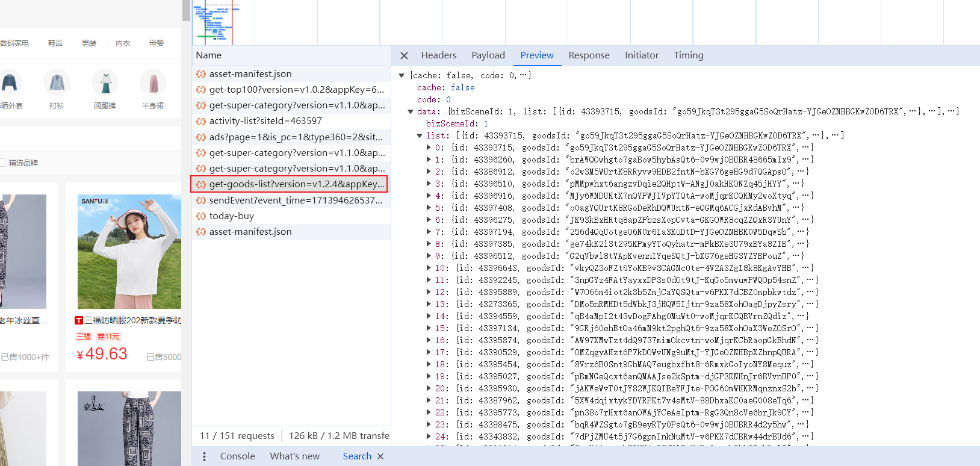Collapse the root JSON object
Viewport: 980px width, 466px height.
402,75
